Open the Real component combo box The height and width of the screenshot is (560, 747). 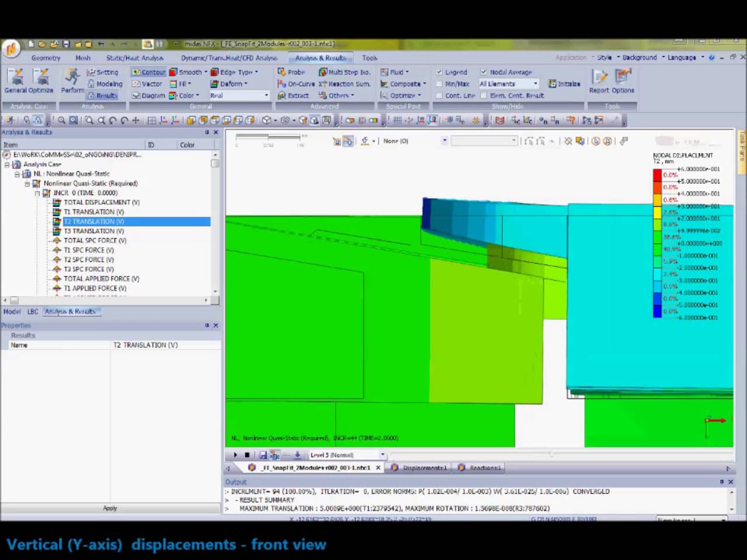point(239,96)
